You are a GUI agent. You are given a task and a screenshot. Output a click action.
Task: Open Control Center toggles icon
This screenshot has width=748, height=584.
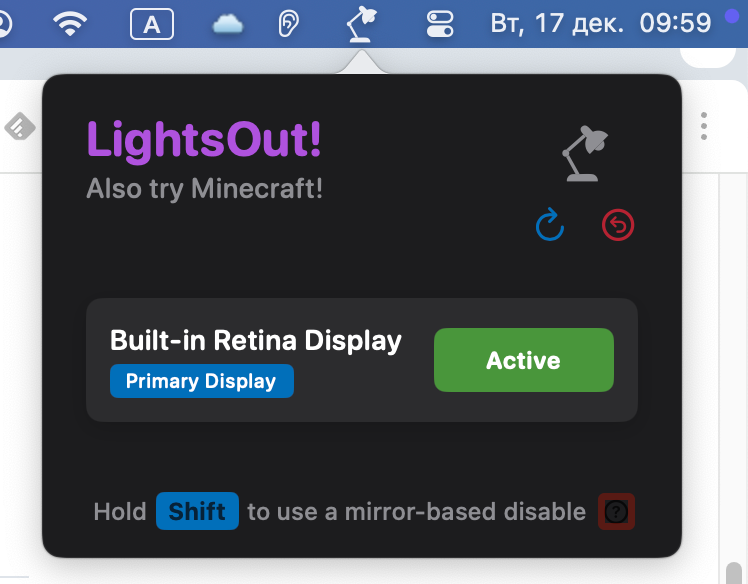click(440, 24)
